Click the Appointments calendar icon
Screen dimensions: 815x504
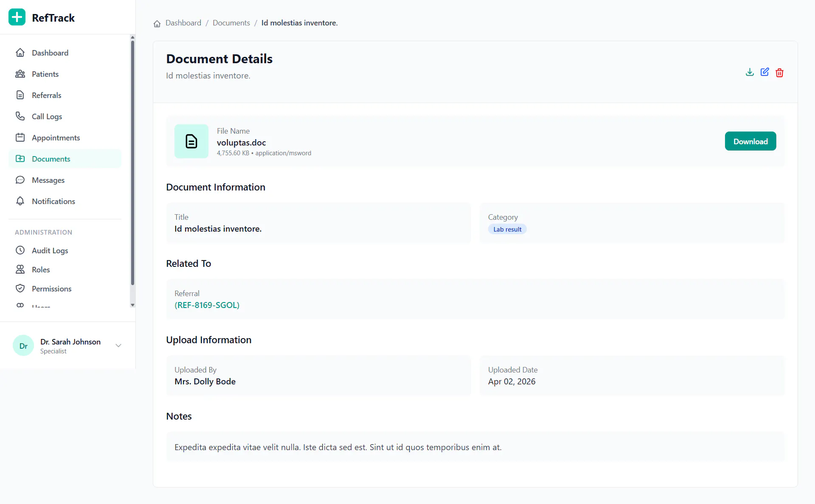(20, 137)
